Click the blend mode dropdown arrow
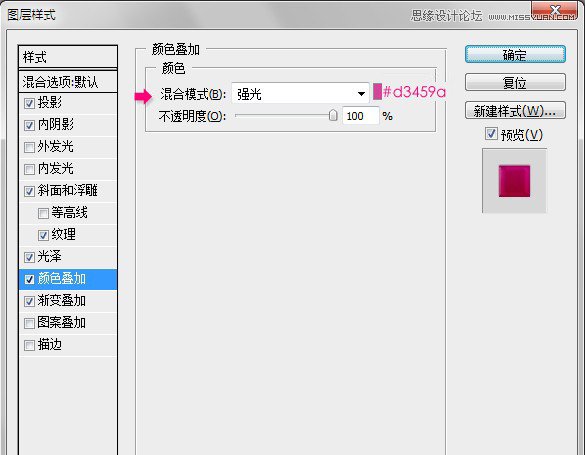Image resolution: width=585 pixels, height=455 pixels. (361, 94)
